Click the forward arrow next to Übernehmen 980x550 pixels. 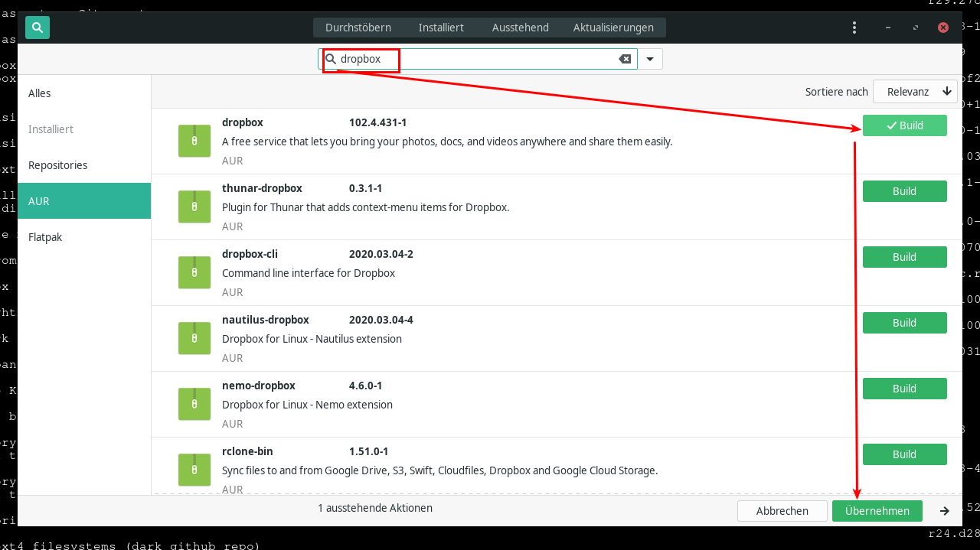[945, 511]
